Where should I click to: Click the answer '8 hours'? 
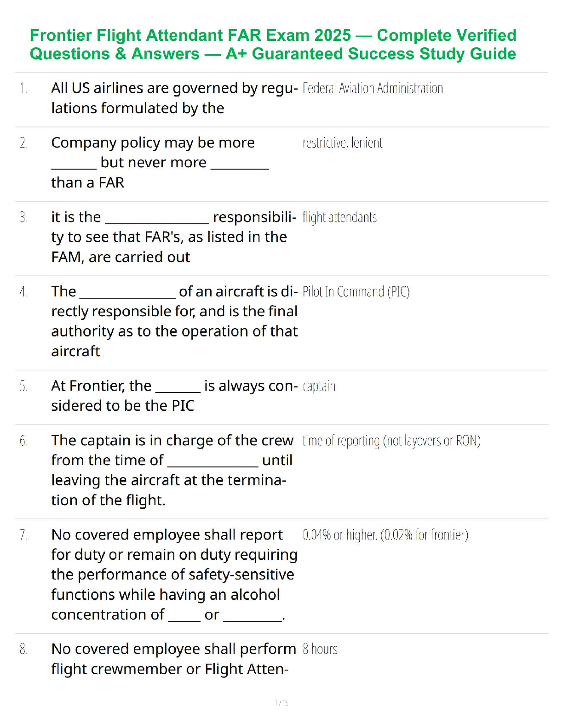point(320,649)
